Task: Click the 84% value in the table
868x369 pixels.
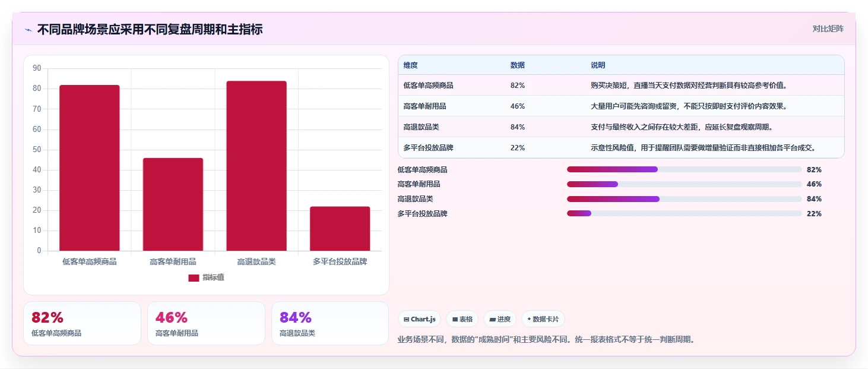Action: pyautogui.click(x=517, y=127)
